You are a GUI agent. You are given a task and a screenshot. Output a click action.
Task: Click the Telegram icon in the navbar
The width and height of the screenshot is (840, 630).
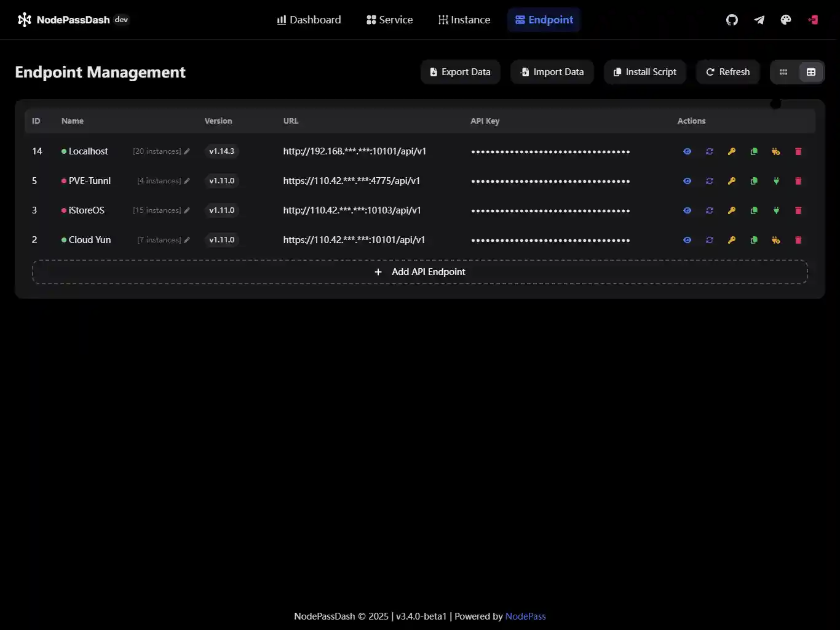pyautogui.click(x=759, y=20)
